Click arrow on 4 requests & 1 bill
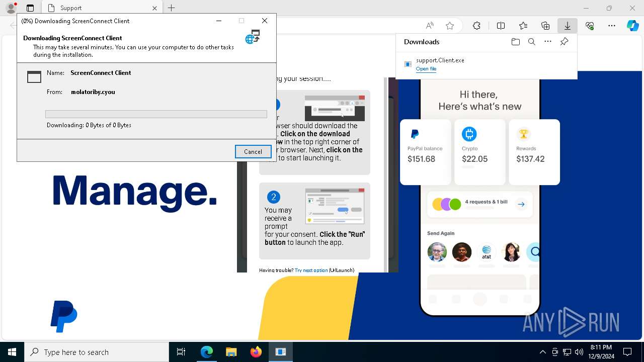This screenshot has height=362, width=644. pos(521,204)
